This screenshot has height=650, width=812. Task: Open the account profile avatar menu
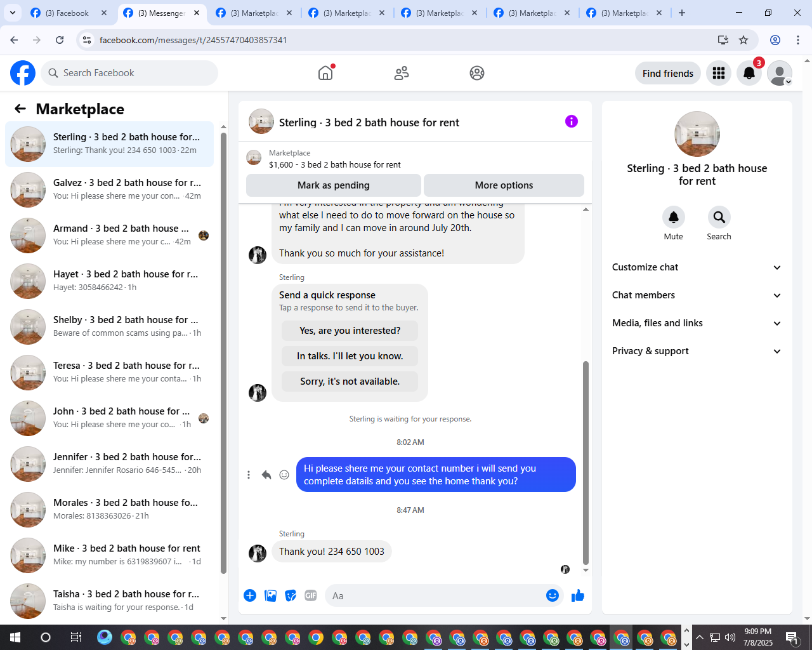click(x=780, y=73)
